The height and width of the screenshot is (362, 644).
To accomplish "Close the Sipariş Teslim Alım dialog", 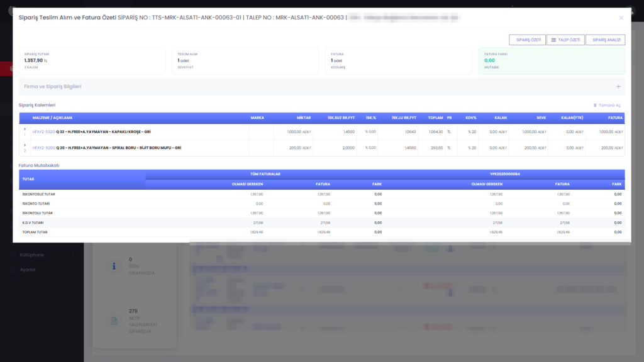I will click(621, 18).
